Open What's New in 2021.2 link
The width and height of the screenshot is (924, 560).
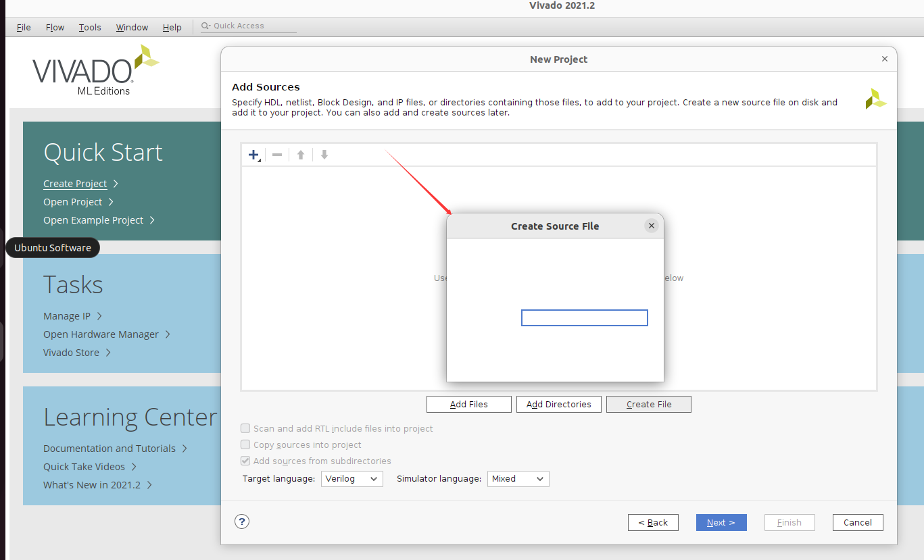(x=92, y=485)
